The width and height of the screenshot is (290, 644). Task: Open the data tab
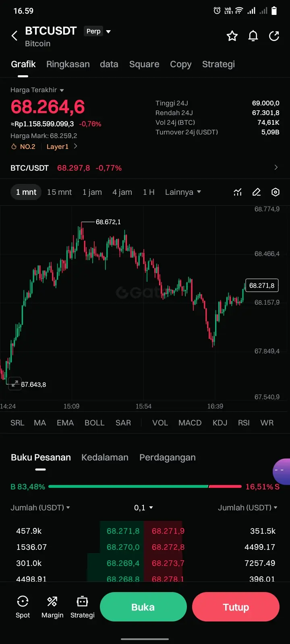click(109, 64)
